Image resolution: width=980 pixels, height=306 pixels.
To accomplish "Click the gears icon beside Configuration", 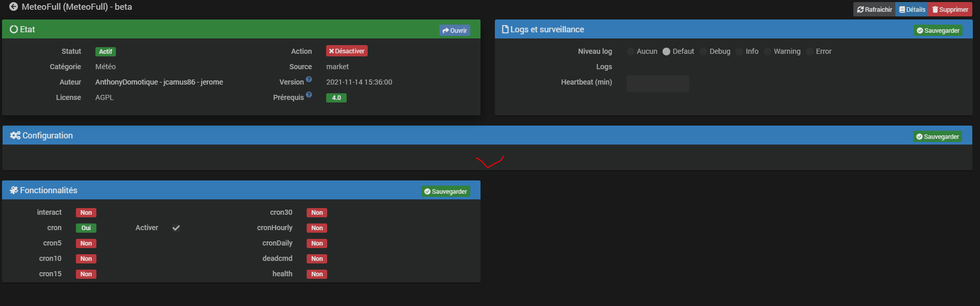I will [x=15, y=135].
